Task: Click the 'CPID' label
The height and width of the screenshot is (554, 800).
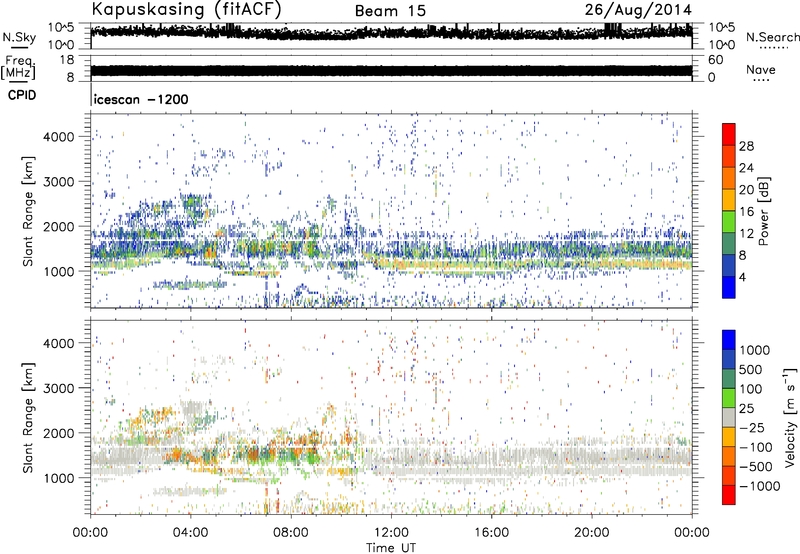Action: point(22,95)
